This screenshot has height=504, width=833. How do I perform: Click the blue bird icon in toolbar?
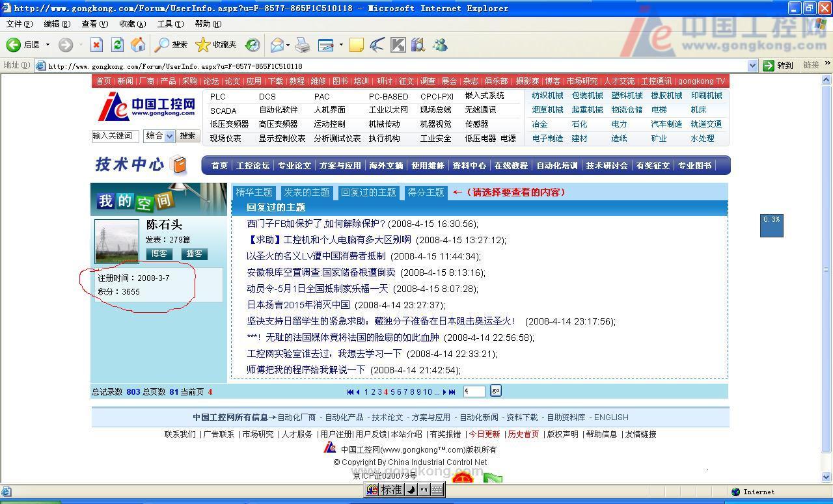pos(377,45)
